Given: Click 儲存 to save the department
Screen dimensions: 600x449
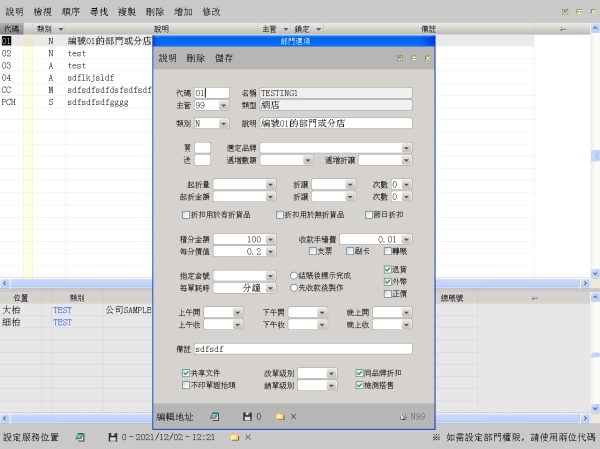Looking at the screenshot, I should [x=224, y=59].
